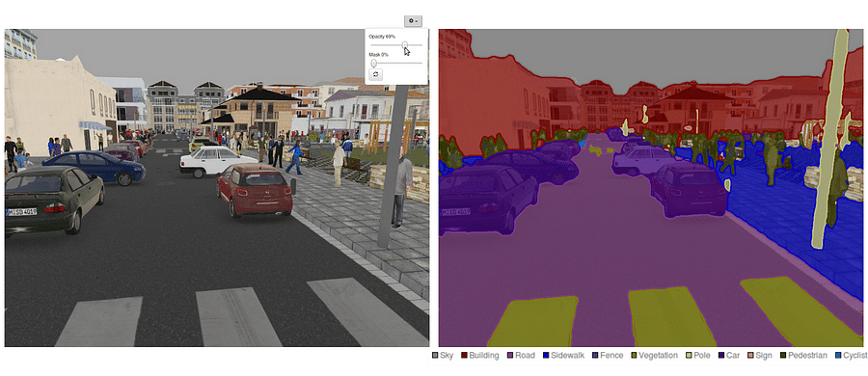Screen dimensions: 868x376
Task: Select the Sidewalk legend label
Action: point(568,356)
